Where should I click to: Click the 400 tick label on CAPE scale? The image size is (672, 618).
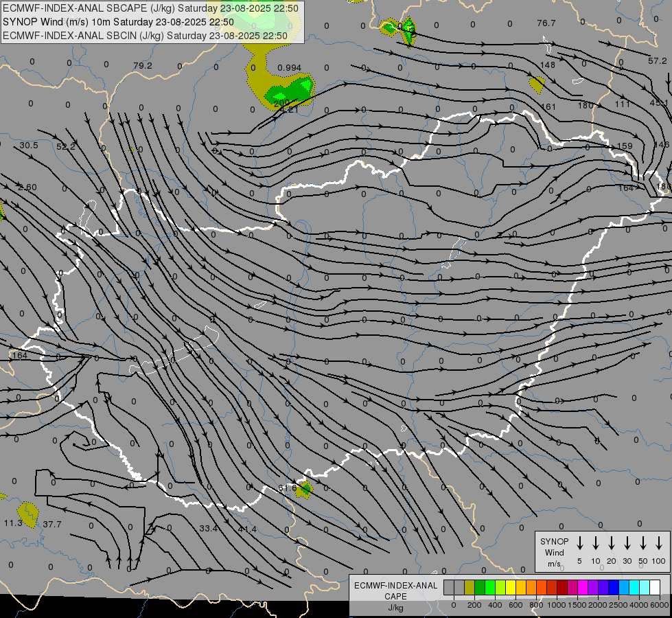tap(495, 605)
